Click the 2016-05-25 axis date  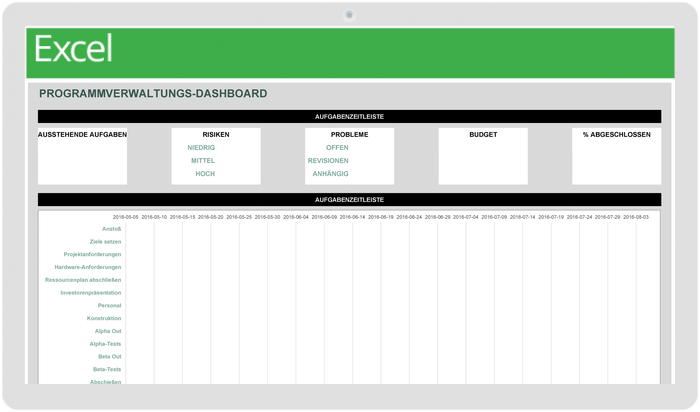pyautogui.click(x=239, y=217)
